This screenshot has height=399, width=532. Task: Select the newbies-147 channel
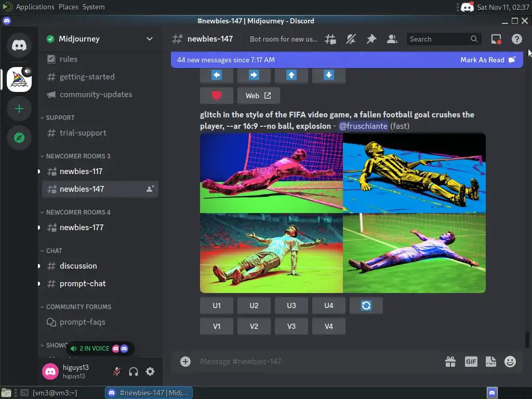pyautogui.click(x=100, y=189)
